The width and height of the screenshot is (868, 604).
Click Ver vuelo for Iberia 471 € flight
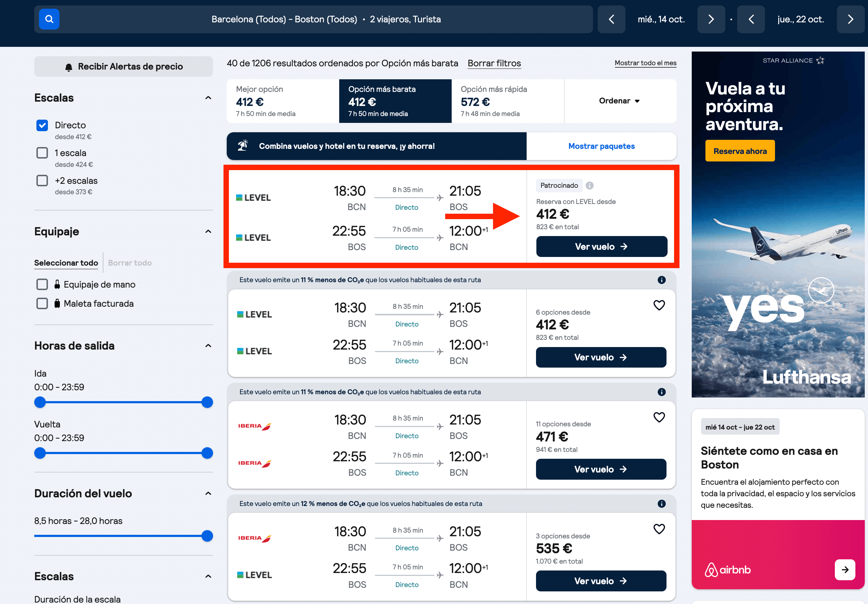click(601, 469)
